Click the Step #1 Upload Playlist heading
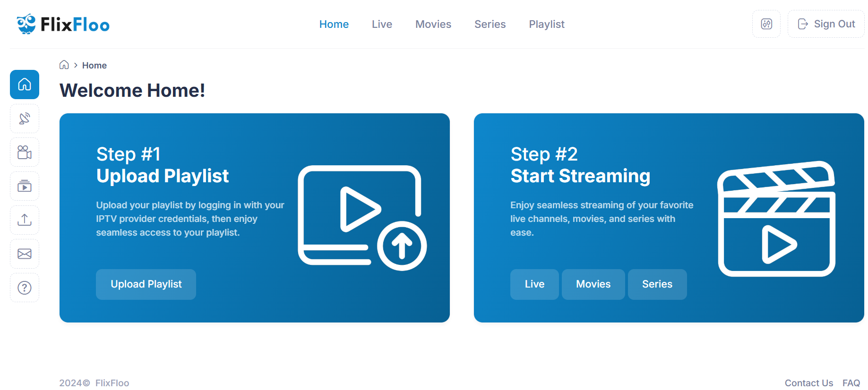The image size is (868, 390). tap(163, 165)
